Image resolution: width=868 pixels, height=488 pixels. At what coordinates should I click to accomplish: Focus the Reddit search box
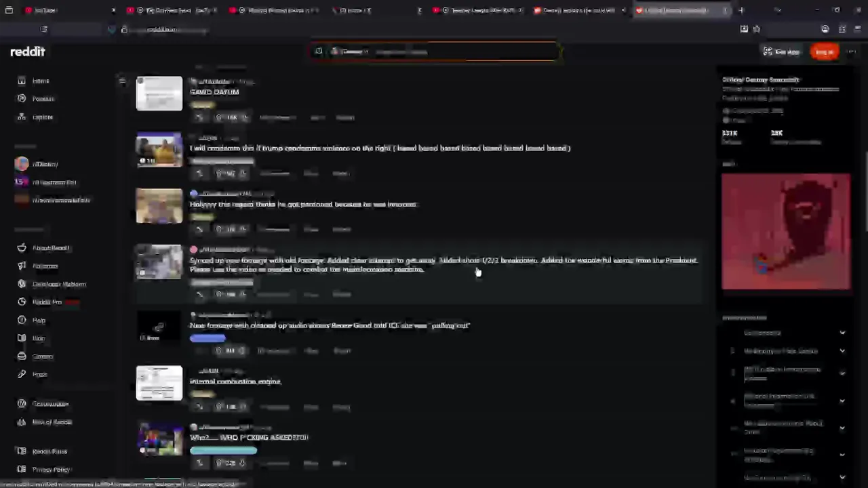click(x=435, y=52)
